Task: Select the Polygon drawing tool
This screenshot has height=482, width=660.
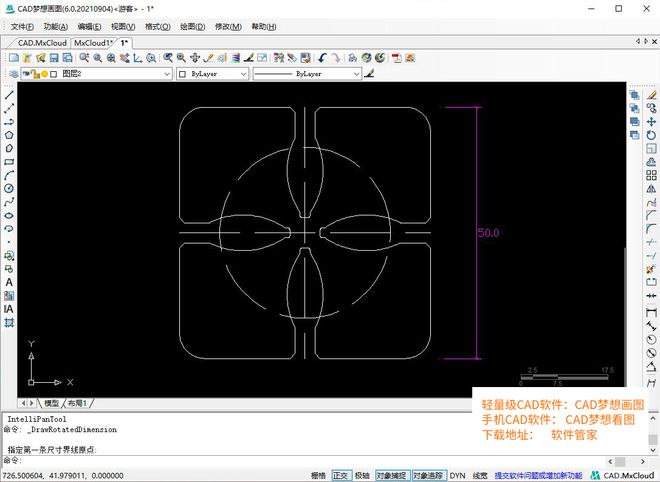Action: pos(9,135)
